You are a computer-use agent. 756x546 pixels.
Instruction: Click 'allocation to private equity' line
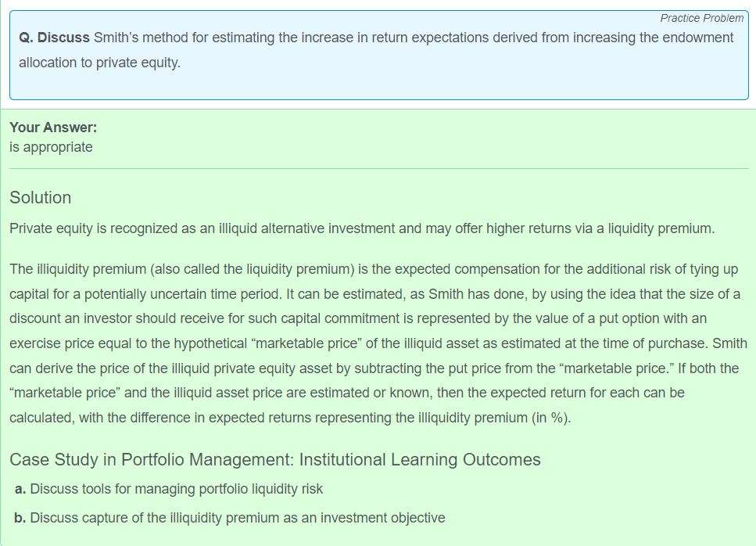(x=99, y=63)
